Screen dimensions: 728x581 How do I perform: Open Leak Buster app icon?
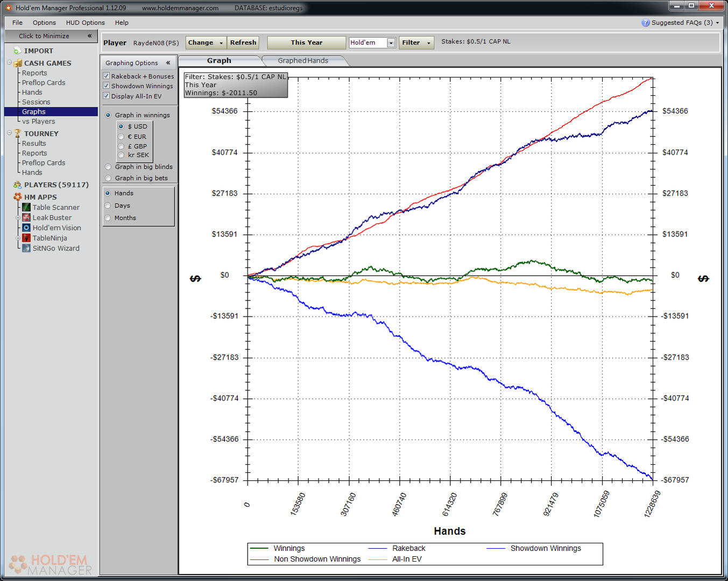click(26, 218)
